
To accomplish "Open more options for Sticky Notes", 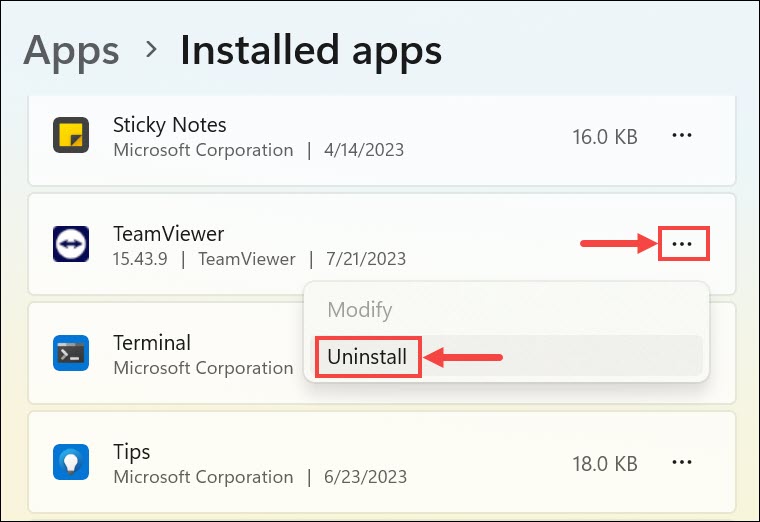I will (x=682, y=135).
